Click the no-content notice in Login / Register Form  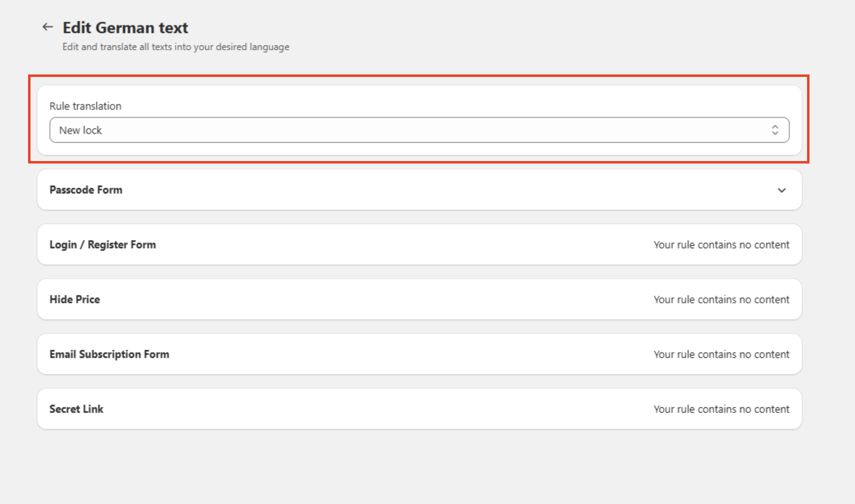pyautogui.click(x=721, y=245)
